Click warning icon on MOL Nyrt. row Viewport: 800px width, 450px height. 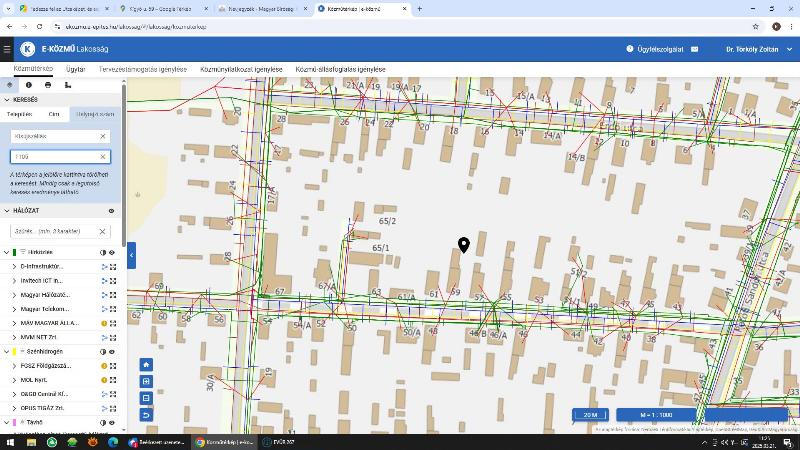(x=104, y=380)
